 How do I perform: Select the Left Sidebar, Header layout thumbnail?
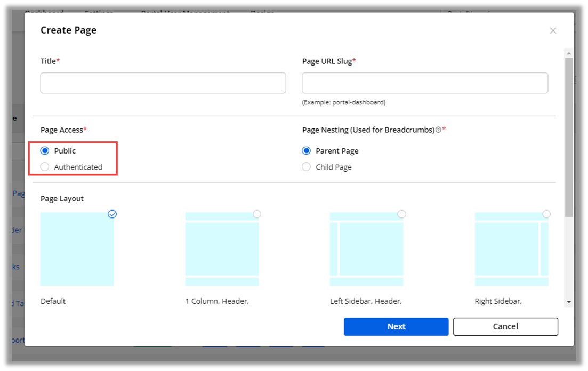366,249
